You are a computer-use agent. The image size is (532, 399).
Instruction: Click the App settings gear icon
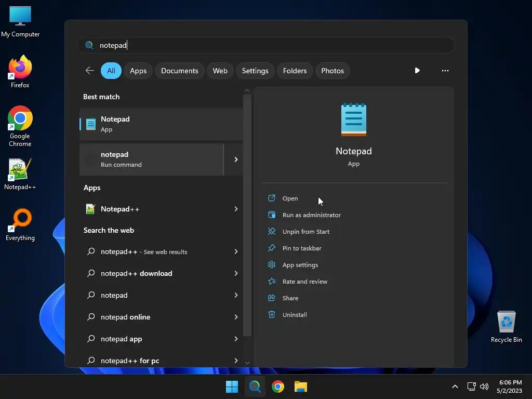(271, 264)
